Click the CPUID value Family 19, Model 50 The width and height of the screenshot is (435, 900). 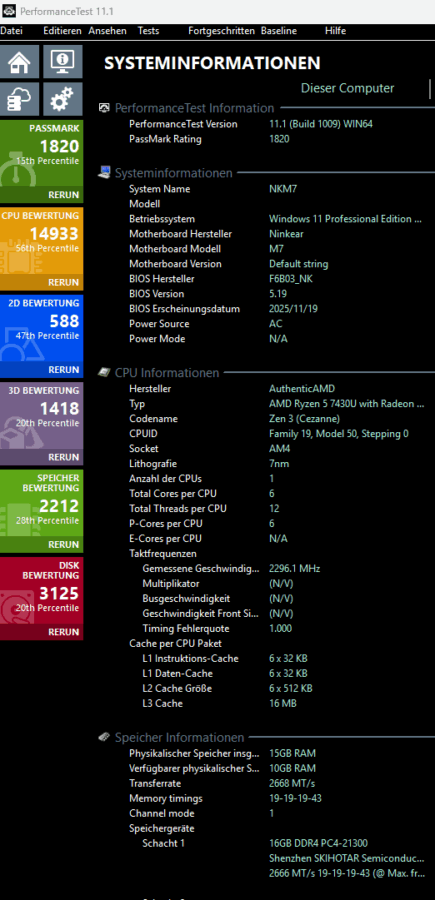coord(339,434)
